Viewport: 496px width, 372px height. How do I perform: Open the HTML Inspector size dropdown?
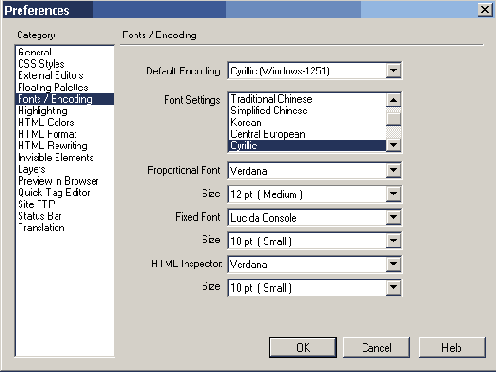click(393, 287)
